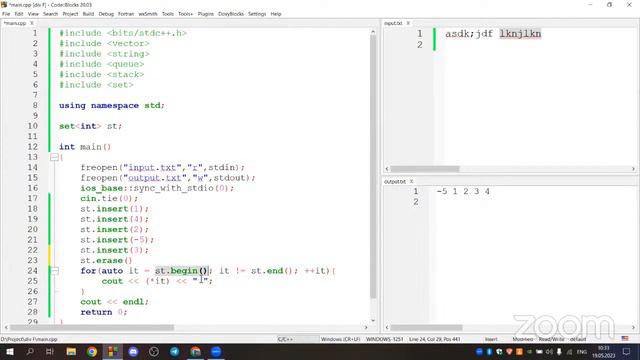Screen dimensions: 640x360
Task: Open the Plugins menu
Action: tap(206, 14)
